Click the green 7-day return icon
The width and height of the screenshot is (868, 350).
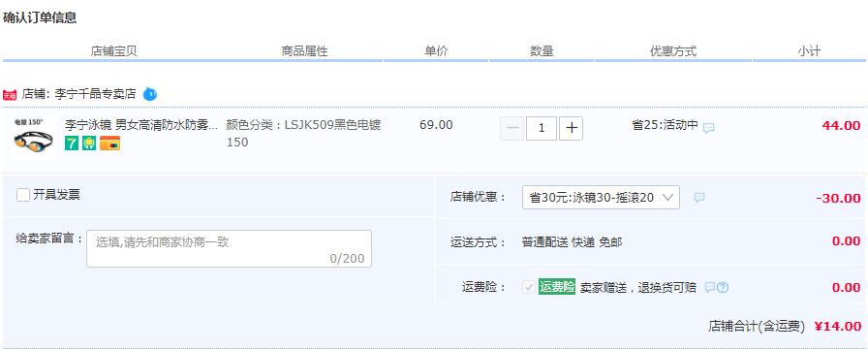[72, 143]
